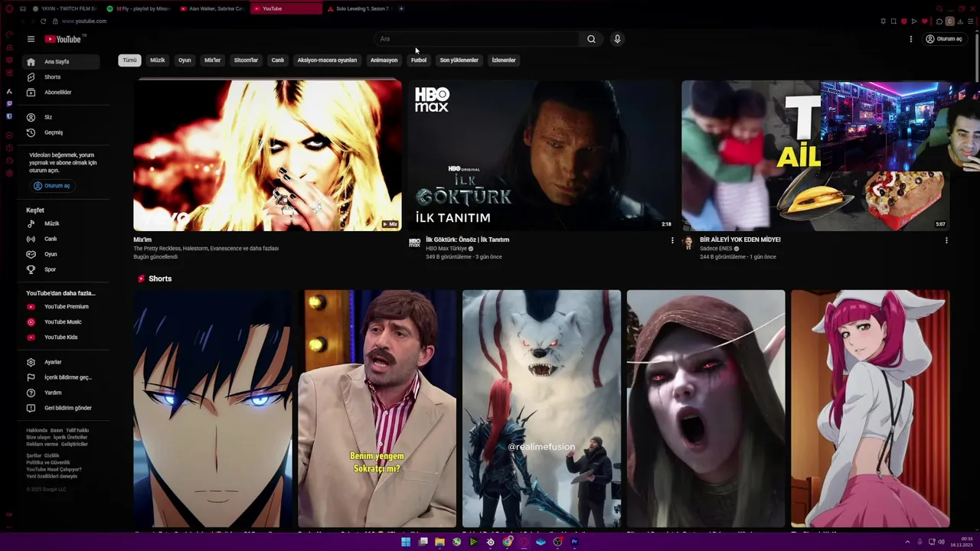Open HBO Max Türkiye channel avatar
Screen dimensions: 980x551
(414, 243)
